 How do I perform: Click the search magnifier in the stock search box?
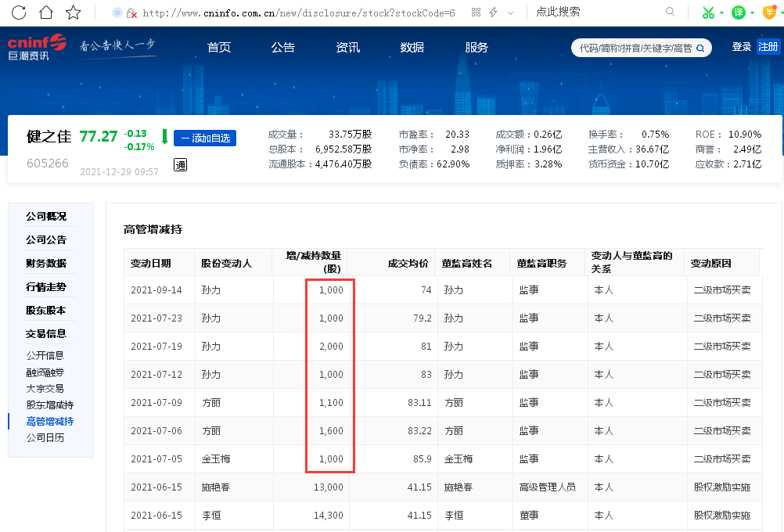[x=700, y=47]
